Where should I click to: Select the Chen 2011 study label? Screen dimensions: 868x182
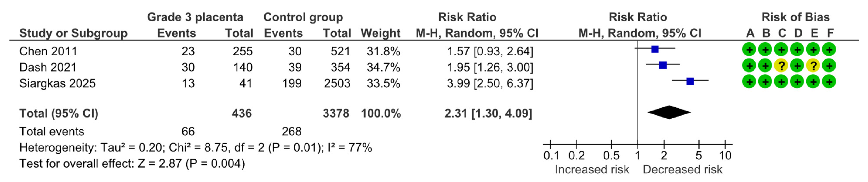pyautogui.click(x=48, y=51)
